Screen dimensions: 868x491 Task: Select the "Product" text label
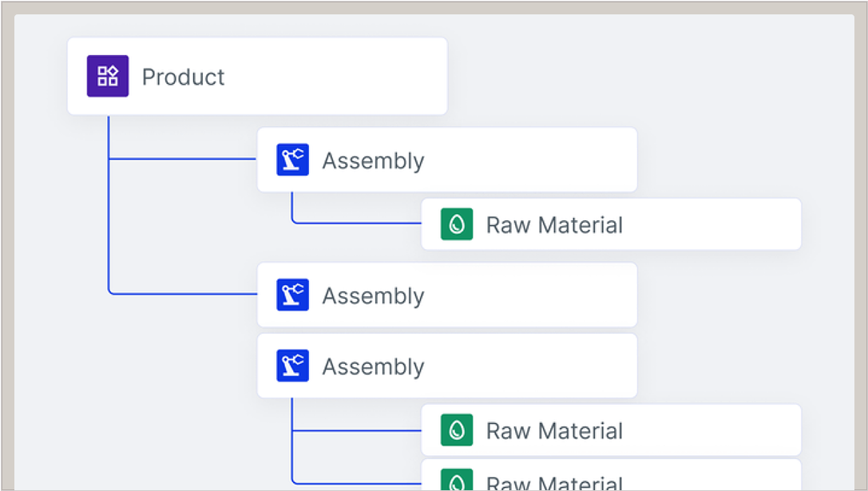(x=183, y=77)
